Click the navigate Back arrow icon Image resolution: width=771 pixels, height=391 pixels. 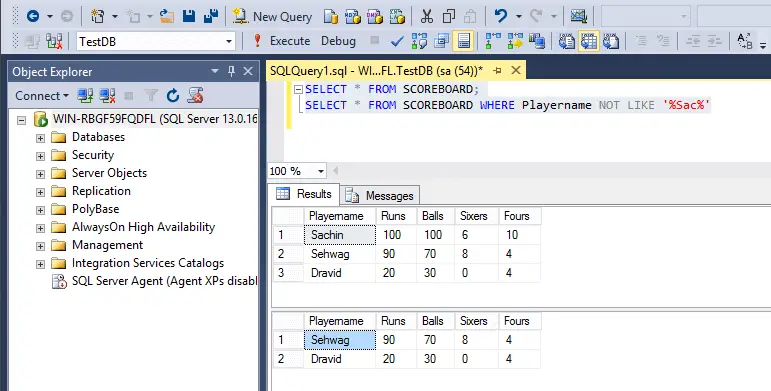pyautogui.click(x=33, y=16)
